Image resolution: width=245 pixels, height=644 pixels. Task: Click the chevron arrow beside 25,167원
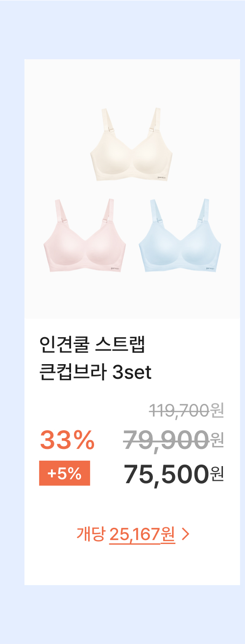[x=185, y=534]
